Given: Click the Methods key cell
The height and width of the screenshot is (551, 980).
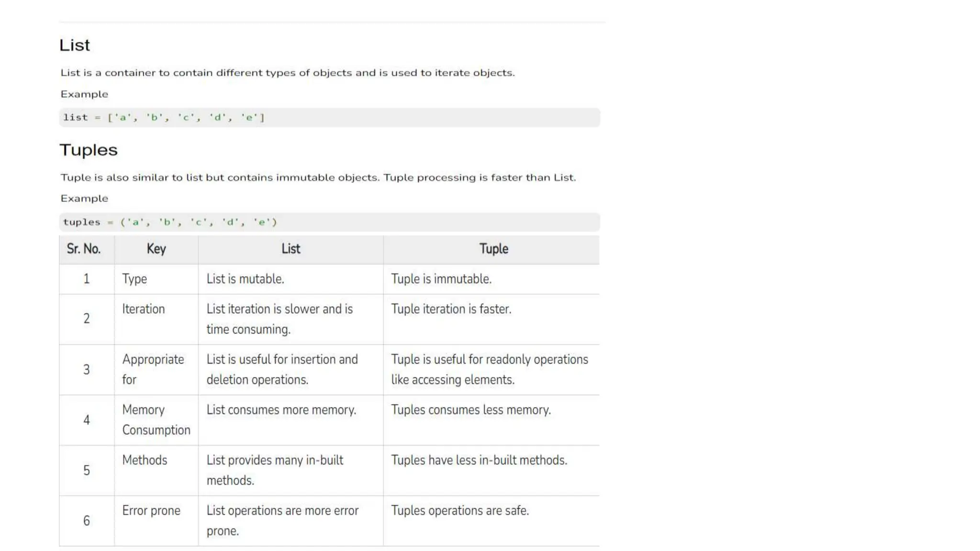Looking at the screenshot, I should pos(156,471).
